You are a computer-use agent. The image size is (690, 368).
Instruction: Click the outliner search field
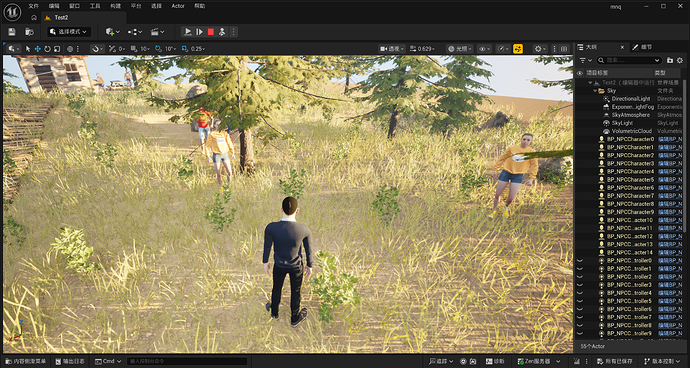629,60
